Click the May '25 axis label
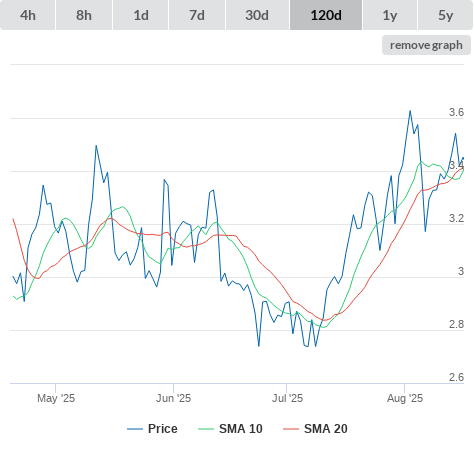474x455 pixels. pos(56,398)
